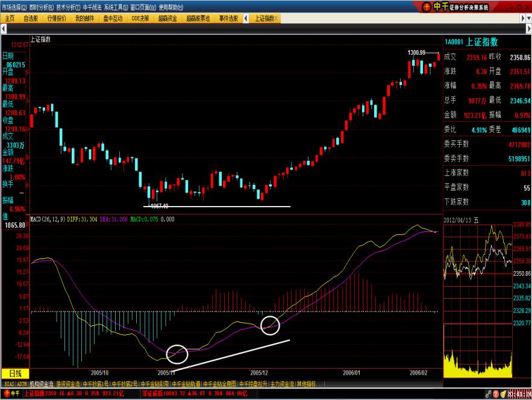532x400 pixels.
Task: Select the 日线 period button
Action: coord(14,373)
